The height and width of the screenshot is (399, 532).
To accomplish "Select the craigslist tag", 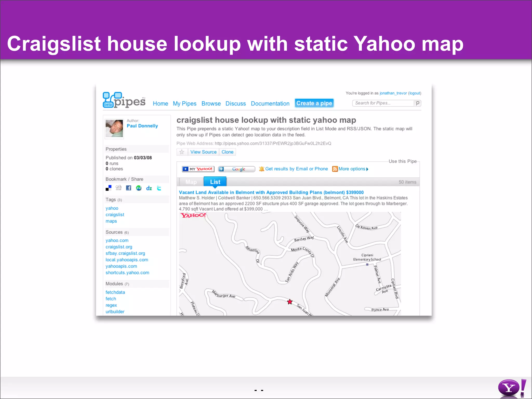I will click(x=115, y=215).
